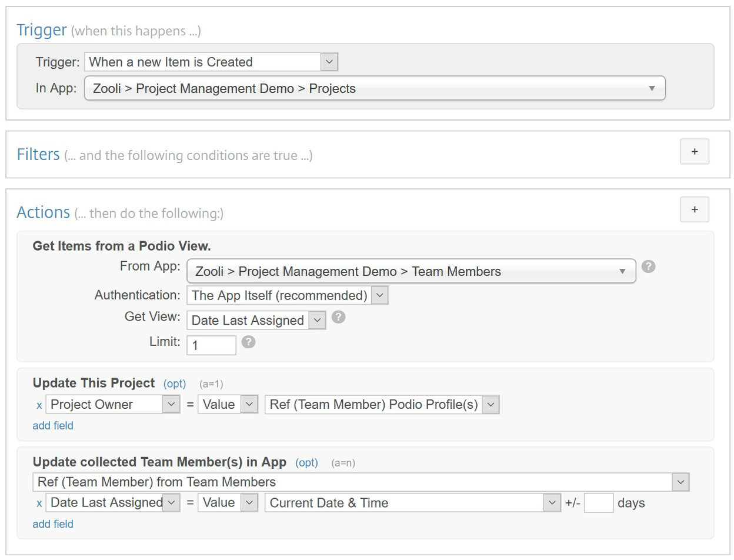
Task: Change the Authentication dropdown
Action: point(287,295)
